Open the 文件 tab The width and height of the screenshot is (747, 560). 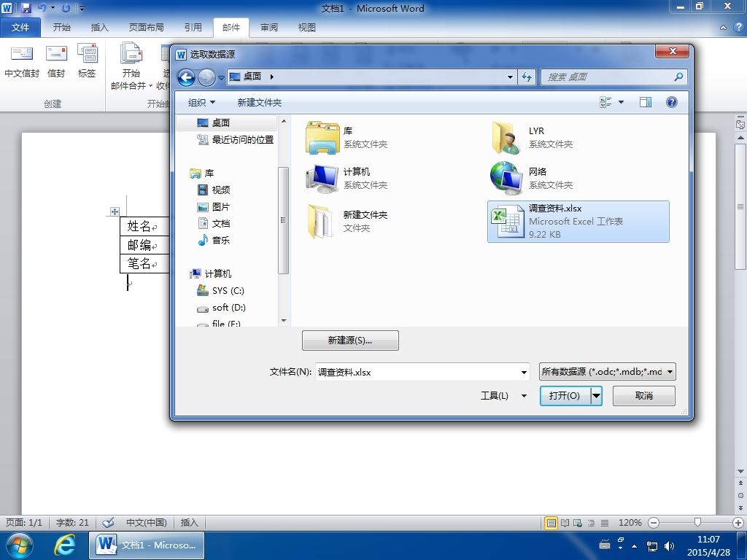[x=20, y=28]
